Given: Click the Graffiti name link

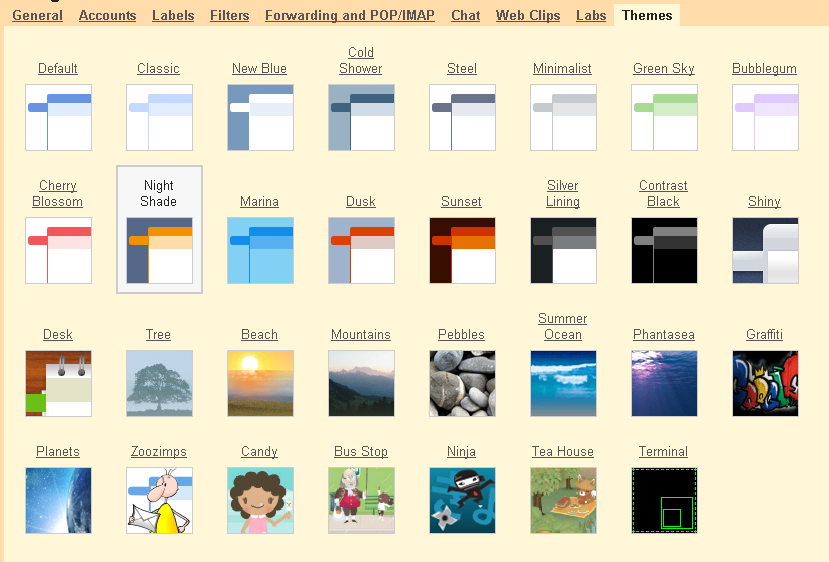Looking at the screenshot, I should (x=764, y=335).
